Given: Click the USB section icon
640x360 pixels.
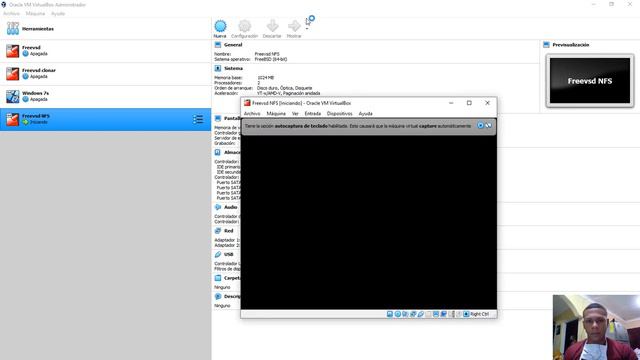Looking at the screenshot, I should (x=218, y=255).
